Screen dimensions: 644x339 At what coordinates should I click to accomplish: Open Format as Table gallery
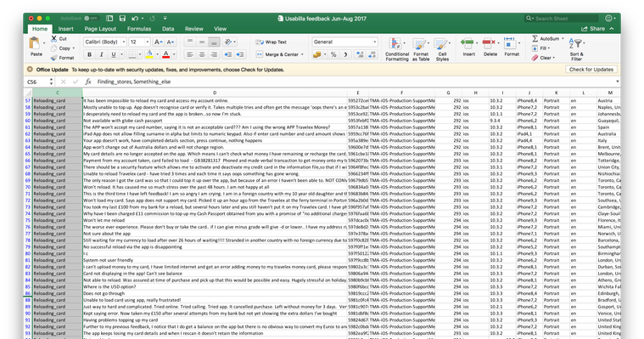[x=421, y=49]
